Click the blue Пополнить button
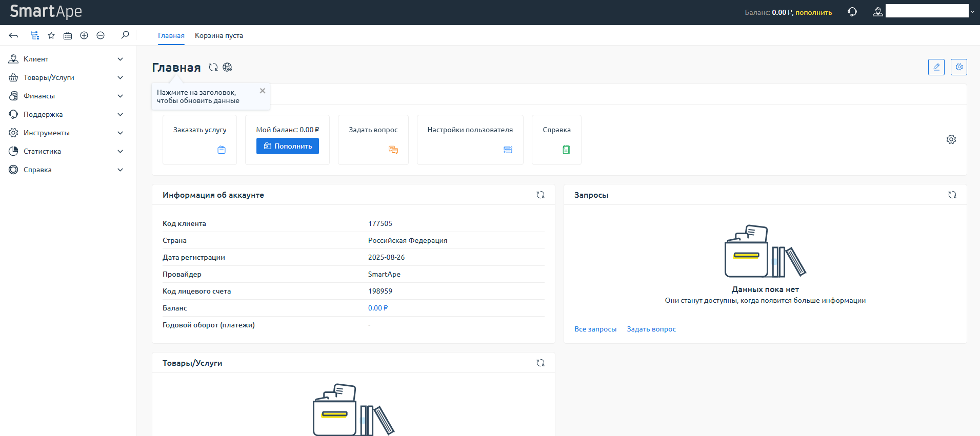 coord(288,146)
